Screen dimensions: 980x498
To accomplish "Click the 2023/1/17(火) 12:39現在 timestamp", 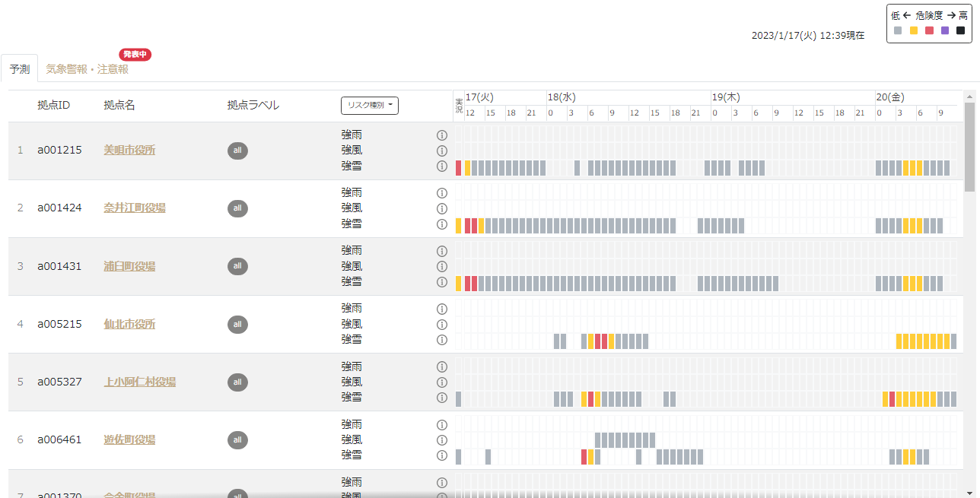I will point(808,35).
